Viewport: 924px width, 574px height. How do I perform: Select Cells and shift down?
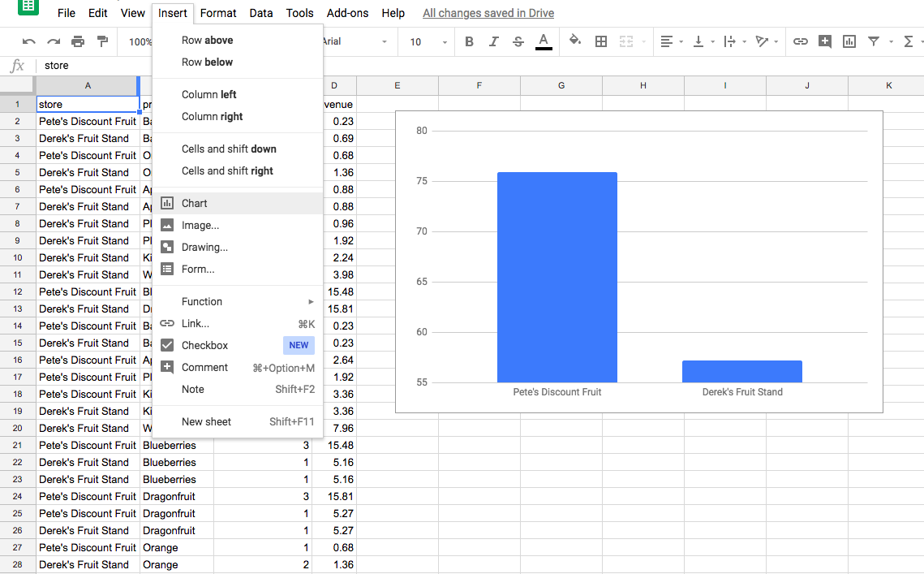[238, 149]
